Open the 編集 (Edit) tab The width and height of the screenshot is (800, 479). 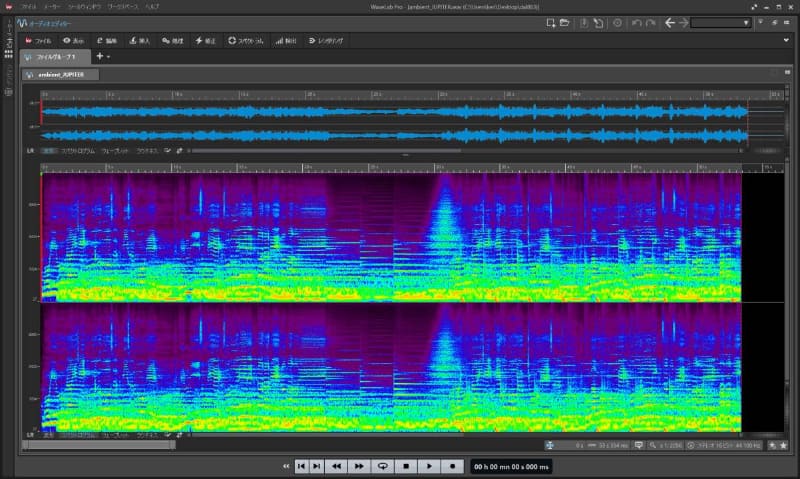(x=107, y=41)
